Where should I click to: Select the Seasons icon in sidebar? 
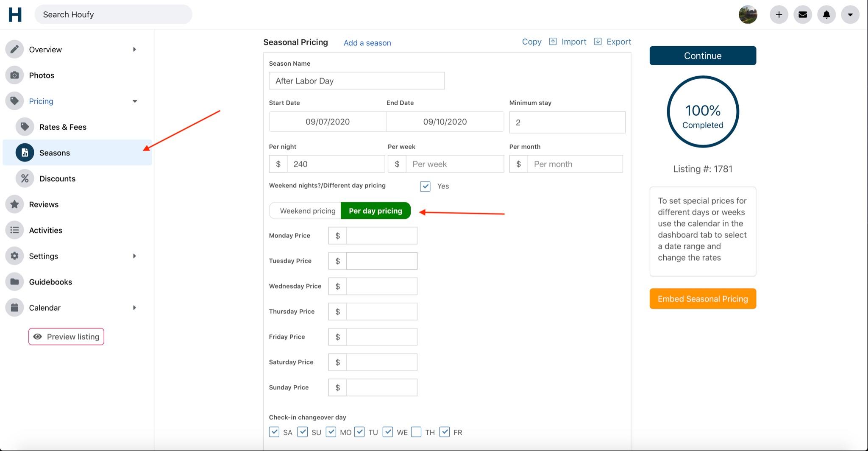(x=24, y=153)
